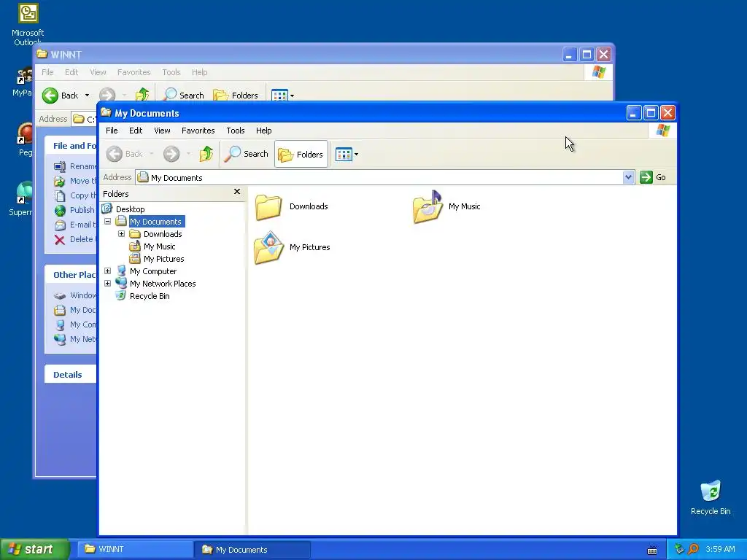This screenshot has width=747, height=560.
Task: Expand Downloads node in folder tree
Action: 122,234
